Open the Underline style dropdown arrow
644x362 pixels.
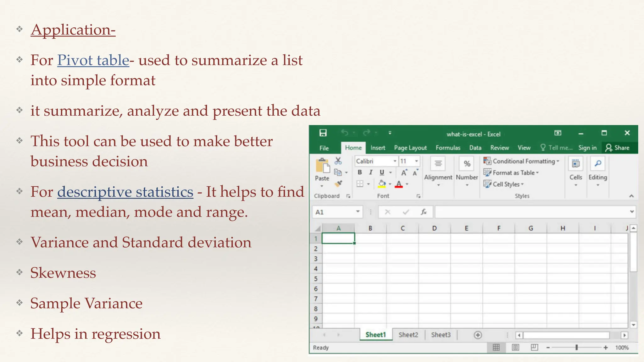coord(391,173)
